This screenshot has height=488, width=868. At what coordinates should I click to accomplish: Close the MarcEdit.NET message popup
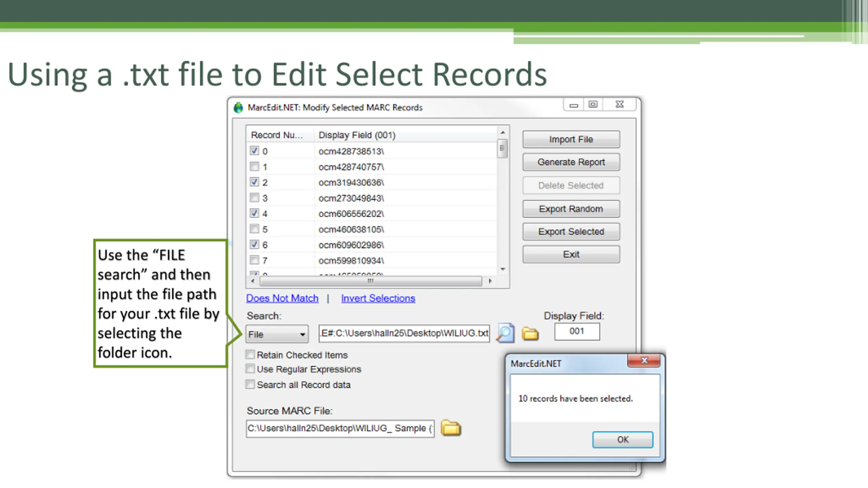[644, 361]
